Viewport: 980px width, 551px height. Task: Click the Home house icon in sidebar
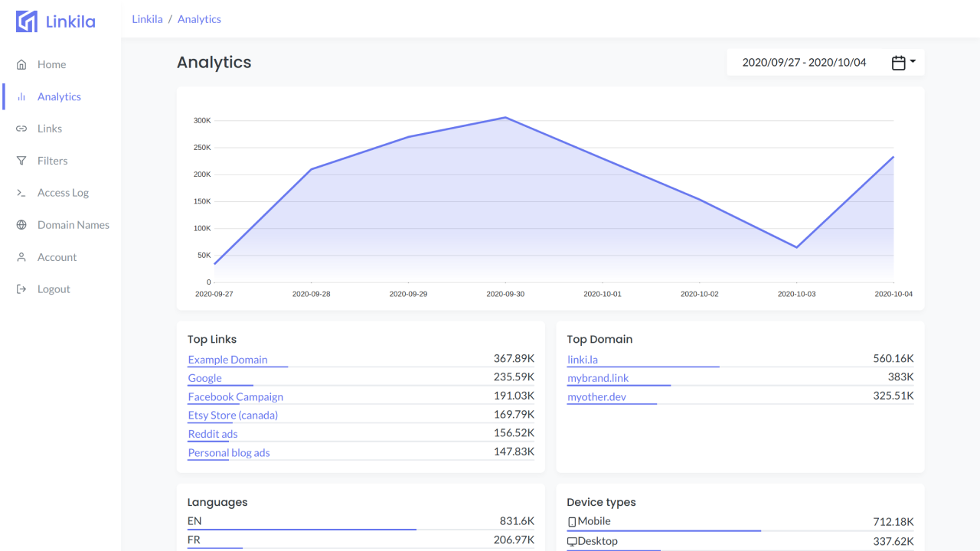point(21,65)
